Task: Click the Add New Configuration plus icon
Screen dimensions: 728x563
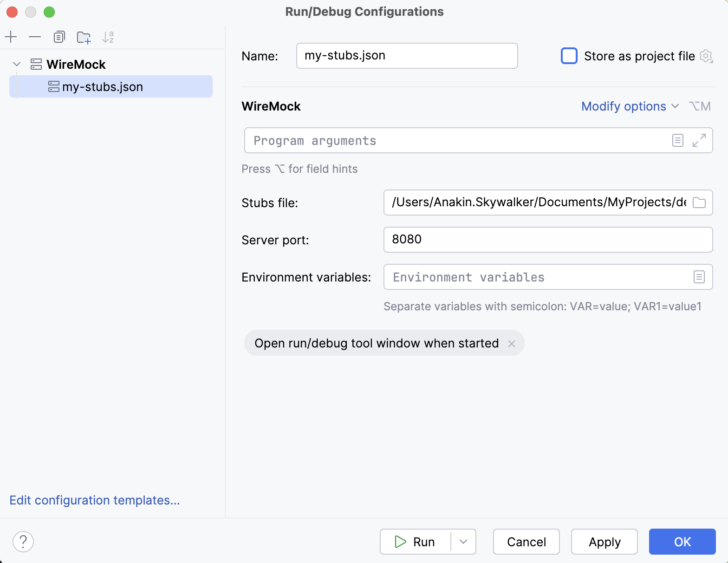Action: click(11, 37)
